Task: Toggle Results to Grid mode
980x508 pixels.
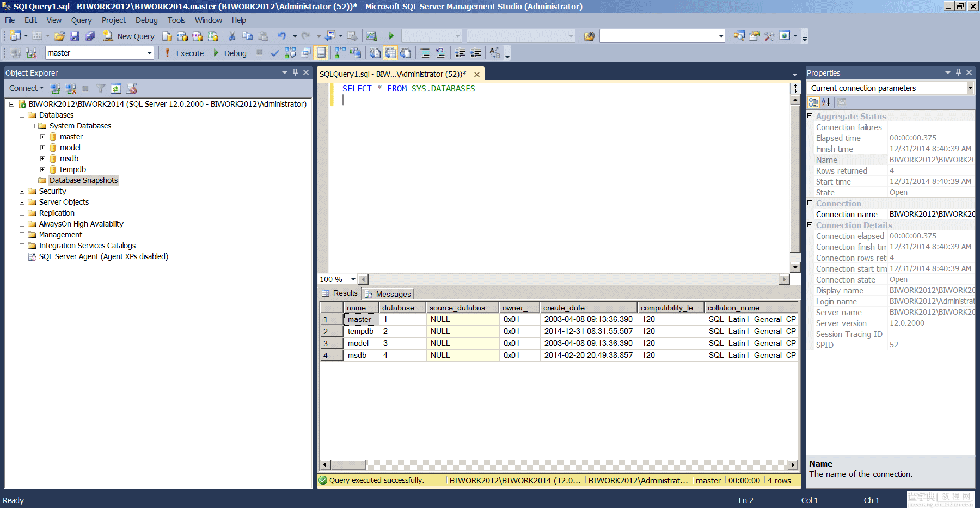Action: 390,53
